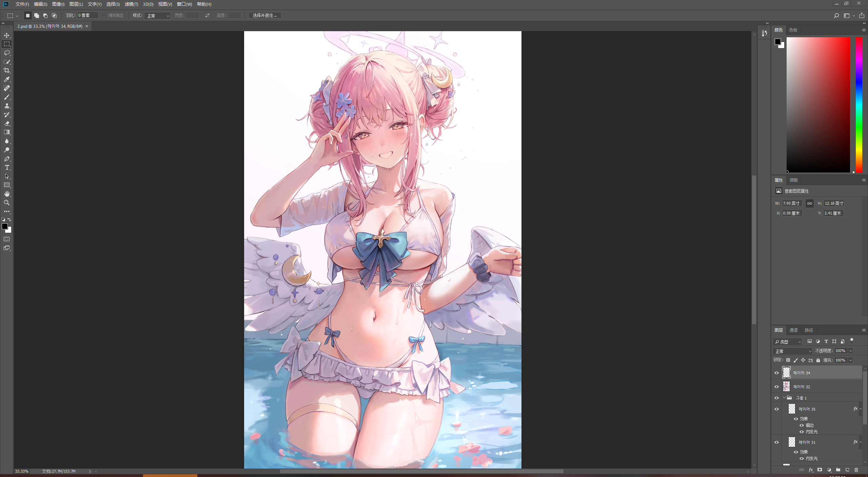Open the 不透明度 opacity dropdown arrow
The height and width of the screenshot is (477, 868).
point(850,351)
